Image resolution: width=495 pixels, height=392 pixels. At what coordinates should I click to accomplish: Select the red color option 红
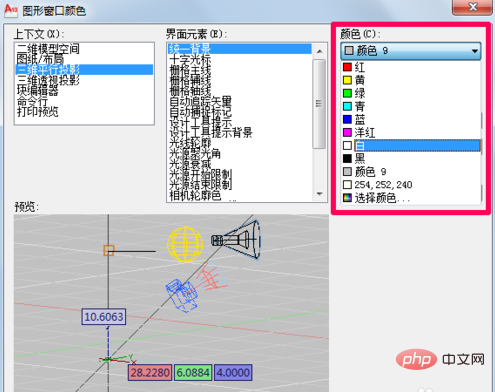(x=411, y=67)
